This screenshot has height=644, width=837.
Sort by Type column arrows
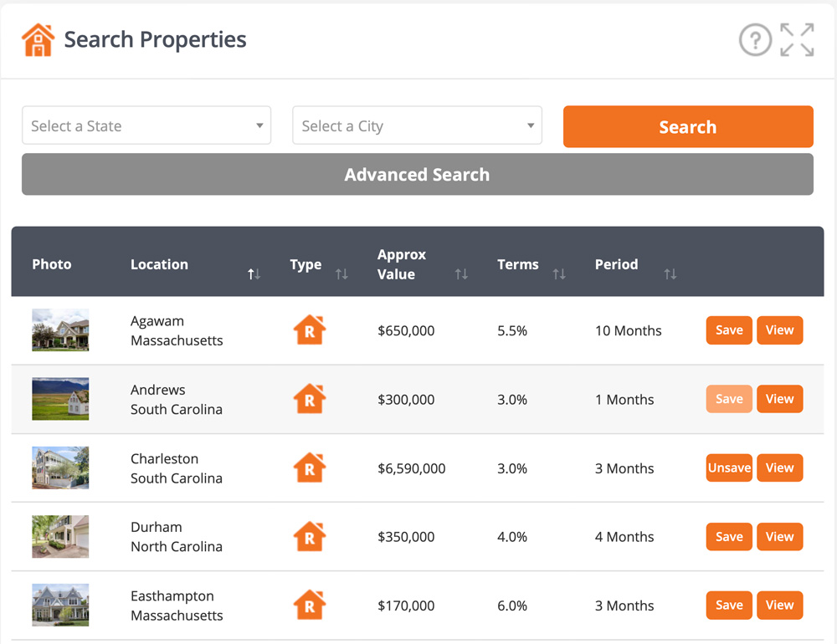tap(341, 274)
